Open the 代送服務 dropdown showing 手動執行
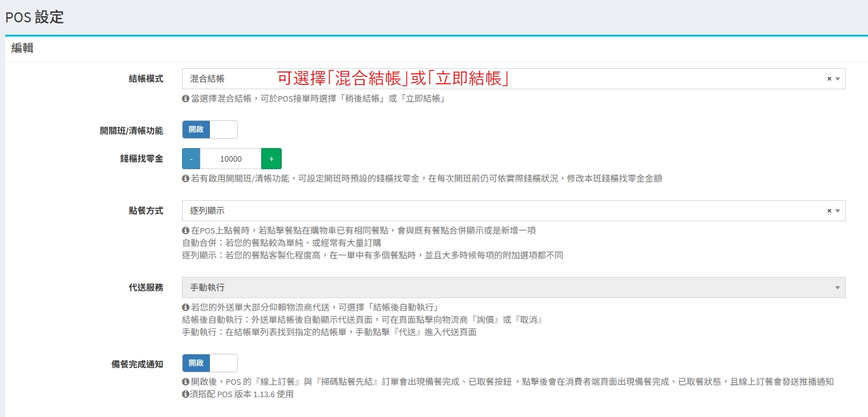This screenshot has height=417, width=868. [514, 288]
